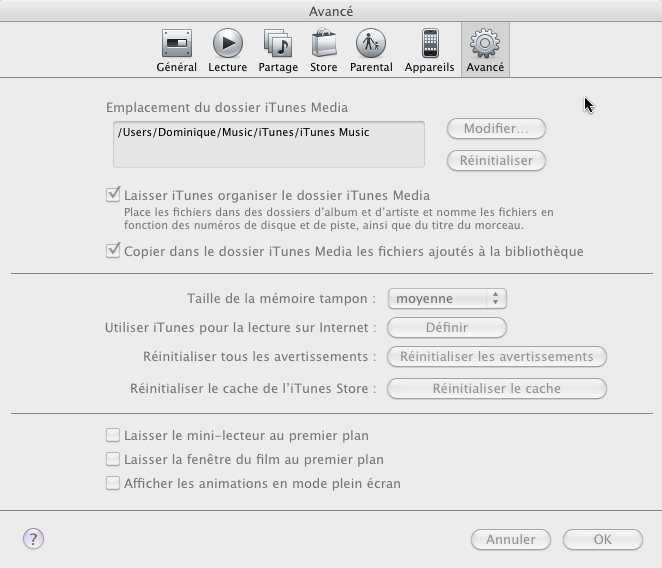Open the moyenne buffer size dropdown

pyautogui.click(x=447, y=299)
